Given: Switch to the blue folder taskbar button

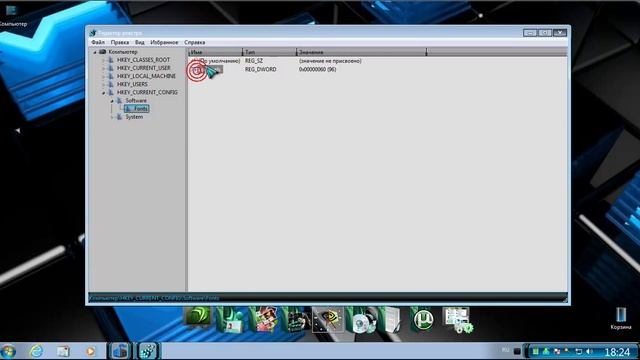Looking at the screenshot, I should [120, 351].
